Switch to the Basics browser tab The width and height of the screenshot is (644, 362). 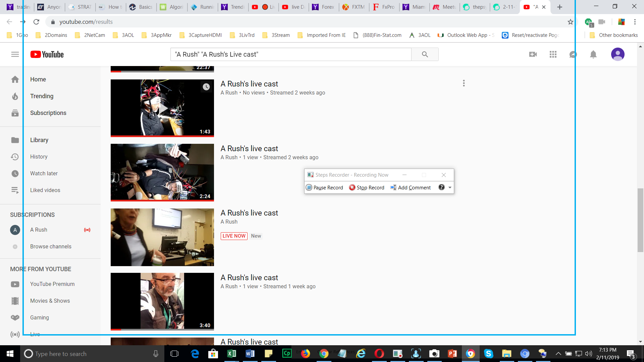[x=141, y=7]
